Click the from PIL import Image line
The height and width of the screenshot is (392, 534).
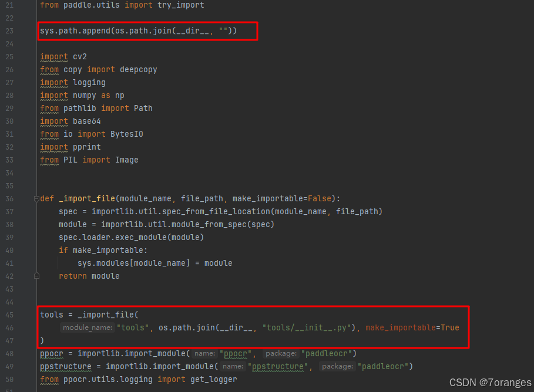click(88, 160)
